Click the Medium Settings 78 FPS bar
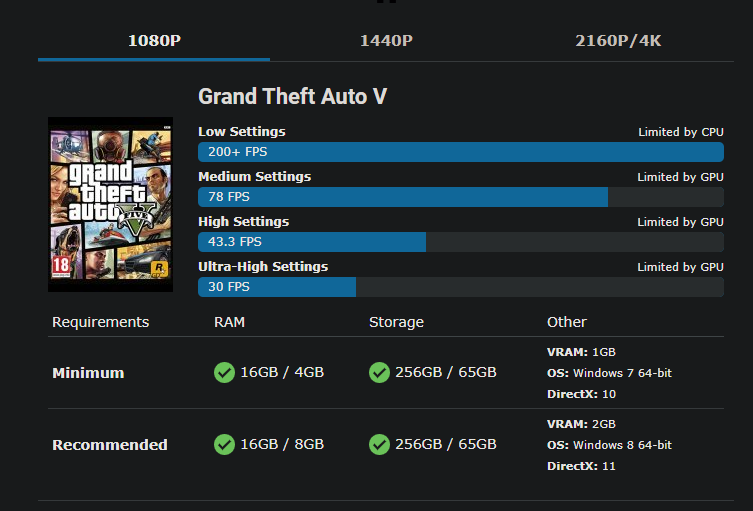Viewport: 753px width, 511px height. 403,197
